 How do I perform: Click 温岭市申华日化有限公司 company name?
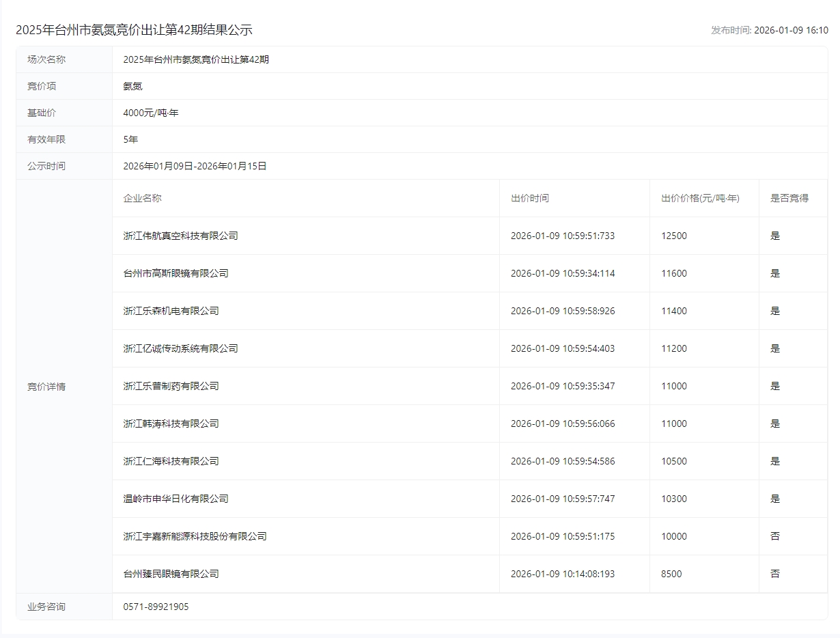[176, 499]
